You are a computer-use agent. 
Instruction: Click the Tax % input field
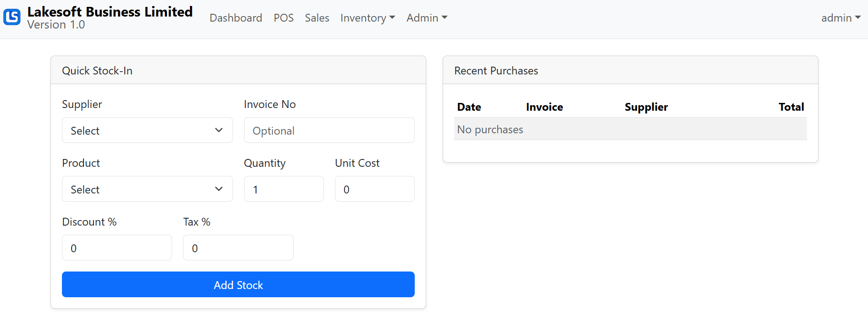tap(238, 248)
